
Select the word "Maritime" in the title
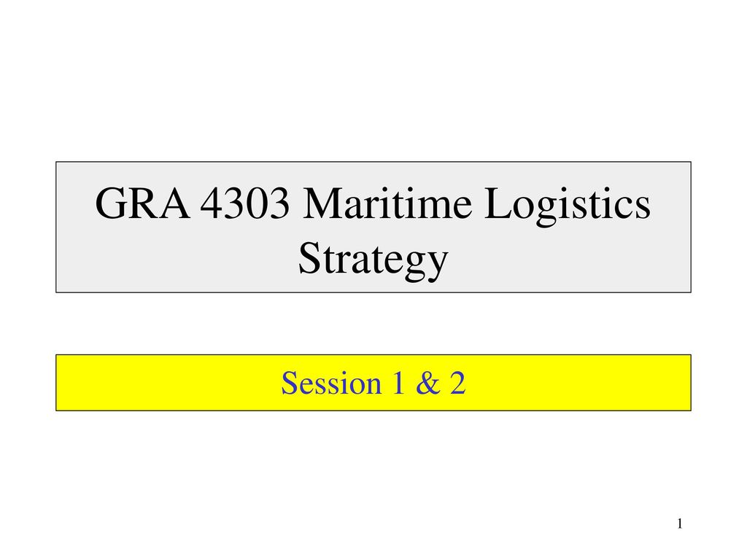(x=387, y=203)
